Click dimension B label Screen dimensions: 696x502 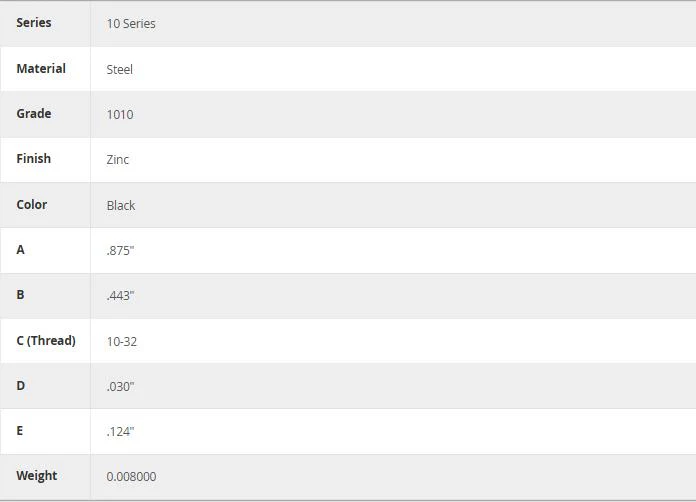[20, 295]
